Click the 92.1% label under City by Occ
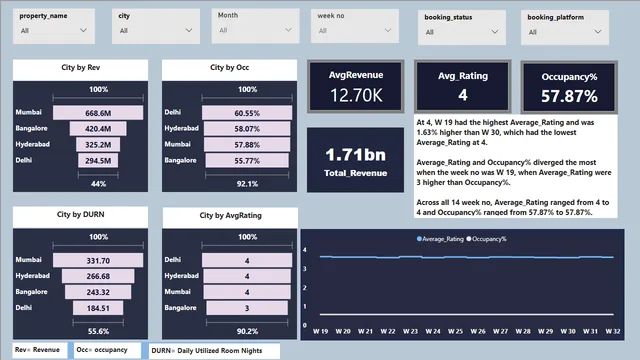This screenshot has width=640, height=360. coord(247,184)
